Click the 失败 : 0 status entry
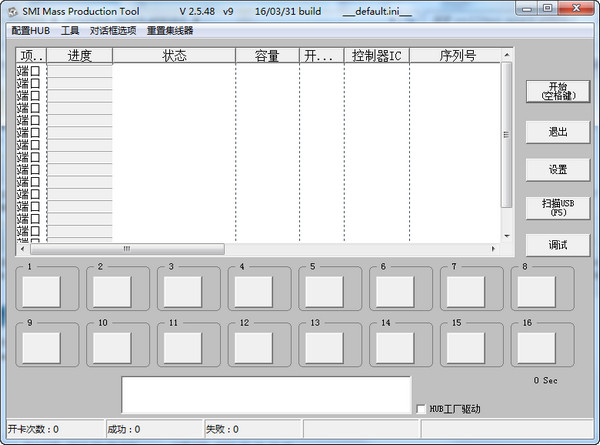The width and height of the screenshot is (600, 445). 222,429
